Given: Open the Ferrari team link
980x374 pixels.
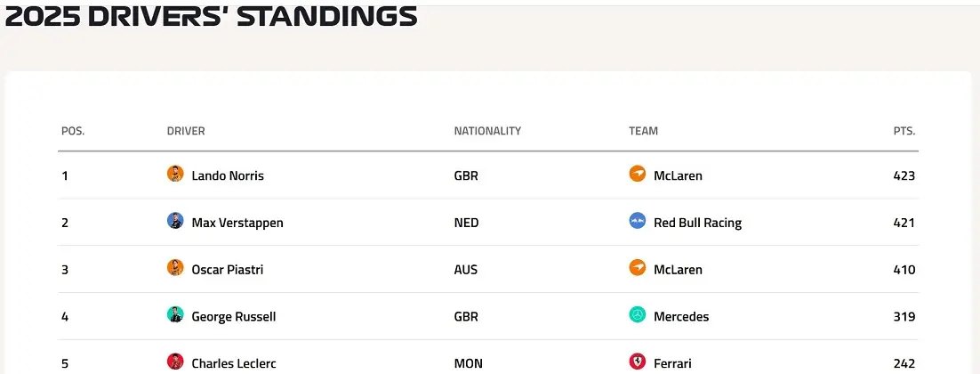Looking at the screenshot, I should pyautogui.click(x=672, y=363).
